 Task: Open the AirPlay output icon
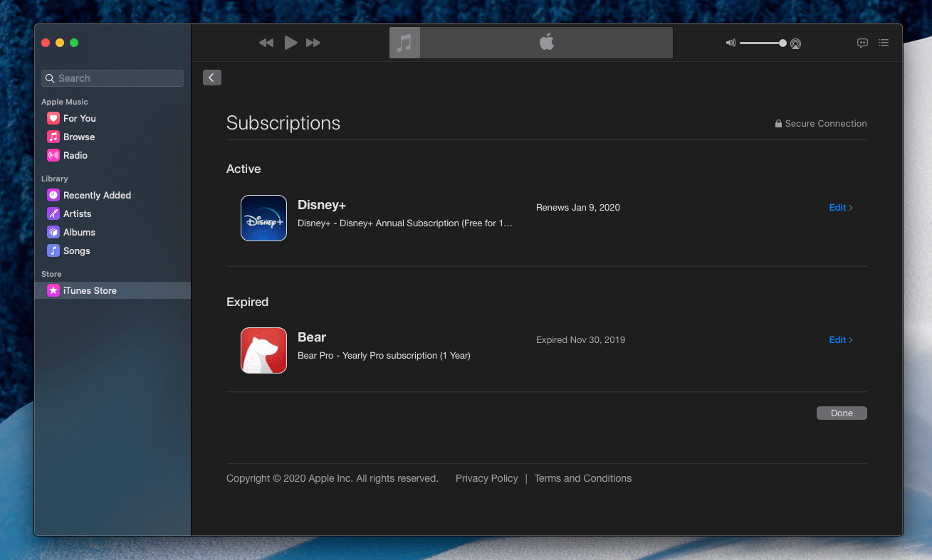pyautogui.click(x=795, y=43)
